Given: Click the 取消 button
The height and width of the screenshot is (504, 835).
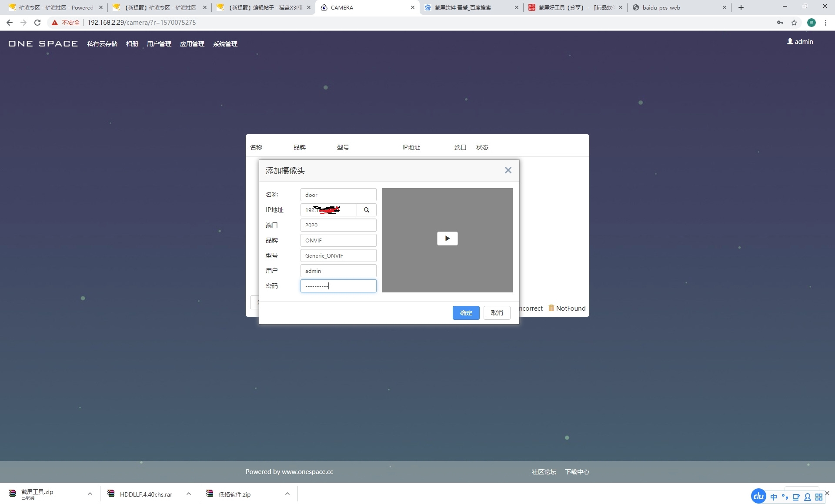Looking at the screenshot, I should click(x=497, y=313).
